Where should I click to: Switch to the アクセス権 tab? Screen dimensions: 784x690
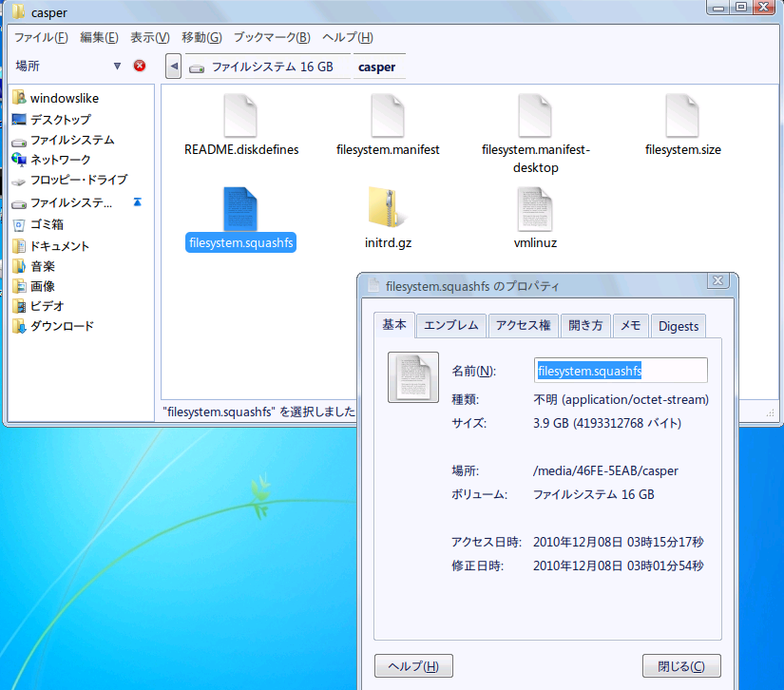click(x=523, y=325)
